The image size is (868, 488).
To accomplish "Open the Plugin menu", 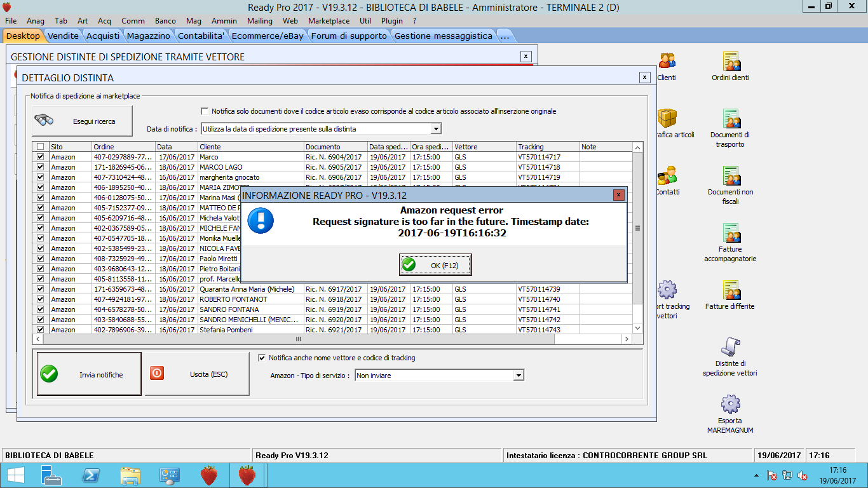I will [392, 21].
